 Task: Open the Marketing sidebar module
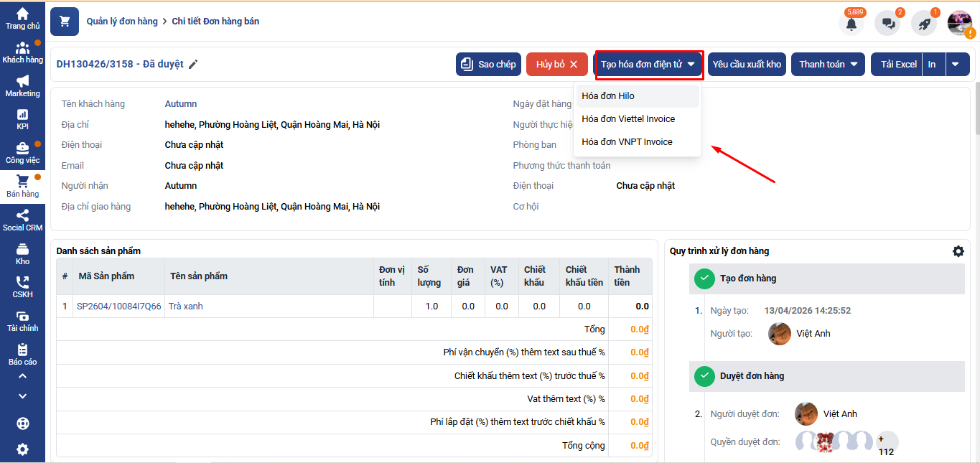point(22,85)
